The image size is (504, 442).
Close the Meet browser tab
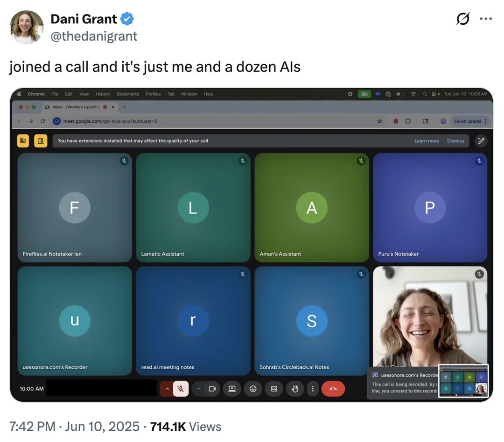(x=113, y=107)
